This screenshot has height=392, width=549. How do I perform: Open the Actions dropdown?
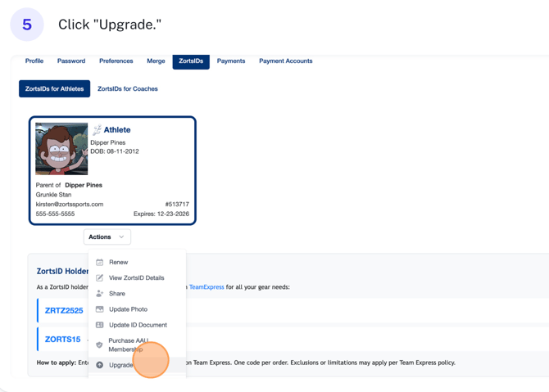(x=107, y=237)
